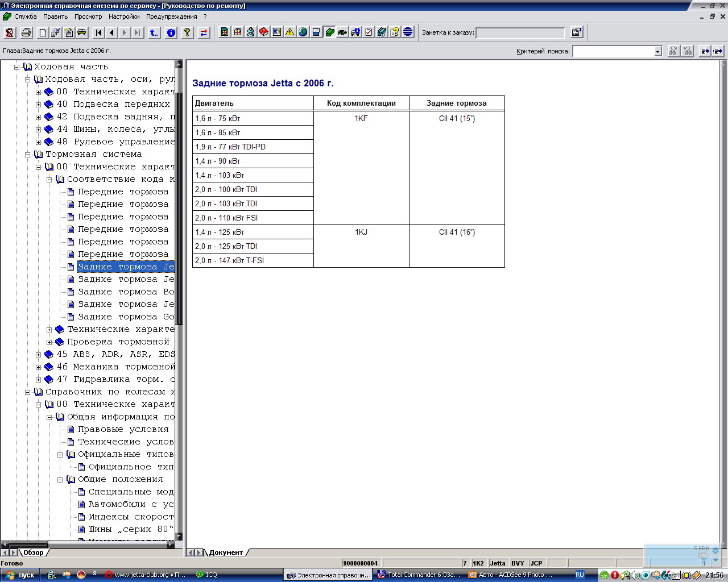This screenshot has width=728, height=582.
Task: Switch to Total Commander in the taskbar
Action: (x=419, y=575)
